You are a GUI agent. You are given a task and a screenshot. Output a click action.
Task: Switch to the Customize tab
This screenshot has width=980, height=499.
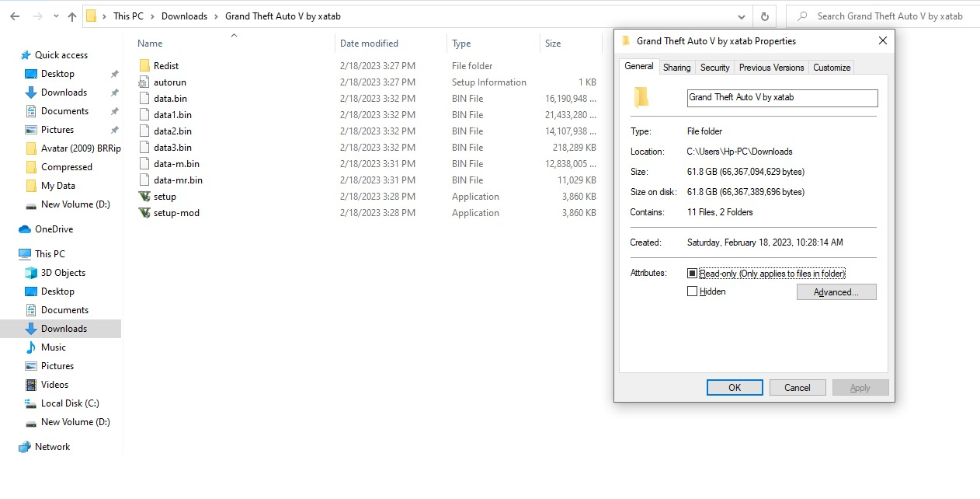[x=832, y=68]
